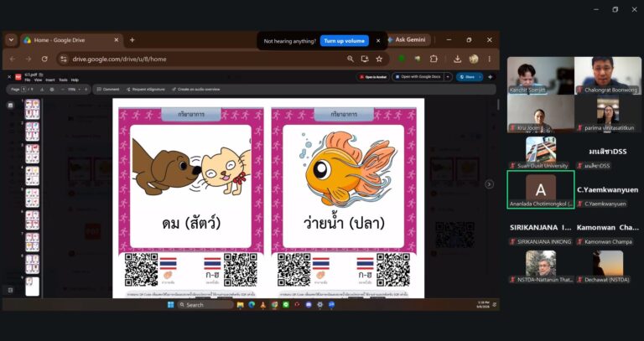Open Microsoft Edge from the taskbar
The height and width of the screenshot is (341, 644).
click(x=252, y=304)
